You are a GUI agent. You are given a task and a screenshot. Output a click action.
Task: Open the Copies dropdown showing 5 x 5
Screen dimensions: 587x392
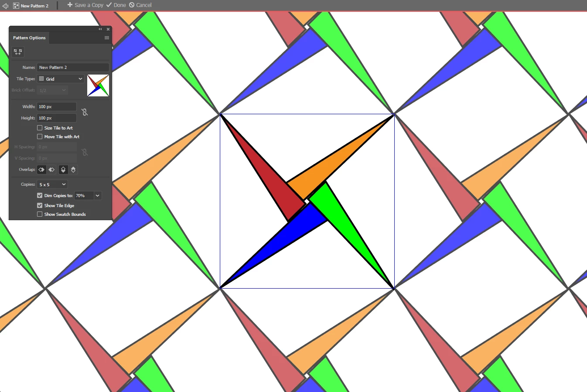(x=52, y=184)
